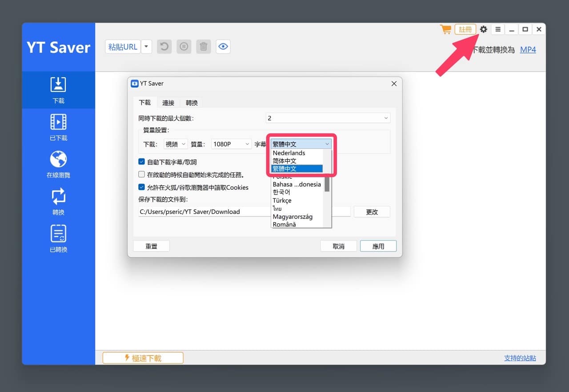
Task: Switch to the 下載 tab in dialog
Action: point(145,103)
